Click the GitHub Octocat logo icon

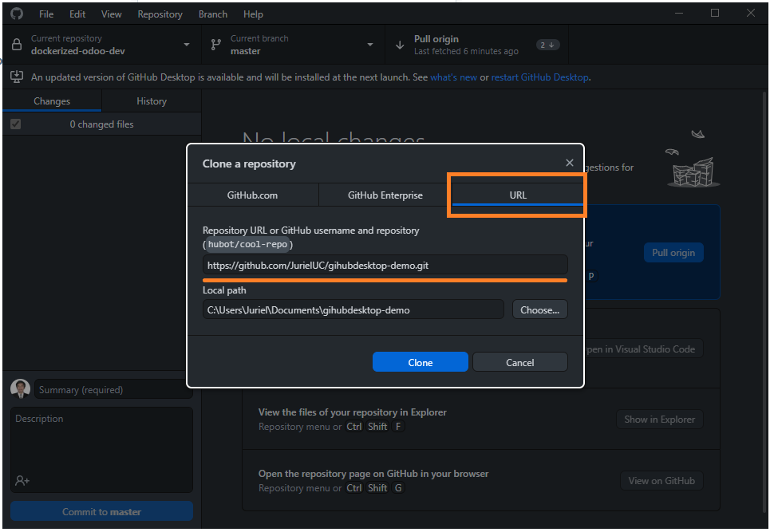coord(17,14)
